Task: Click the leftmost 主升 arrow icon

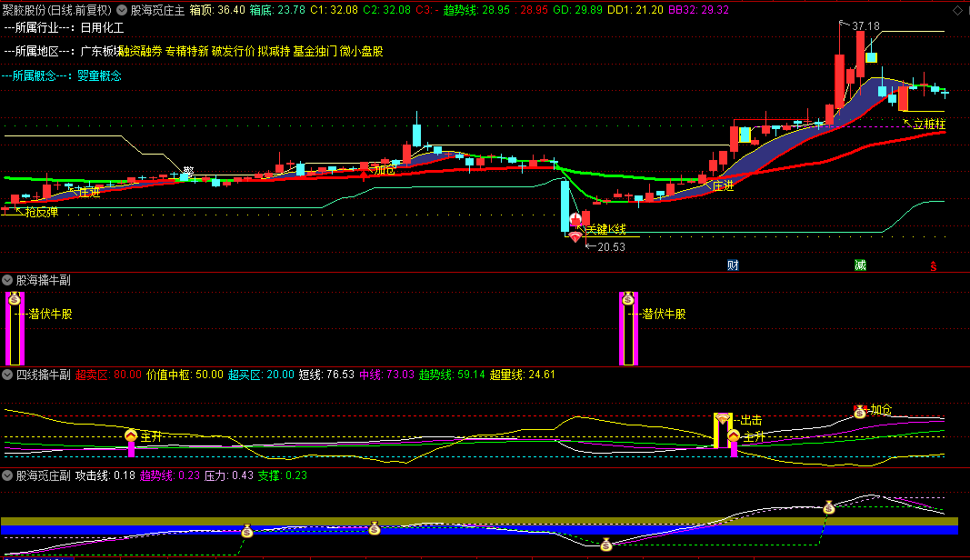Action: [131, 436]
